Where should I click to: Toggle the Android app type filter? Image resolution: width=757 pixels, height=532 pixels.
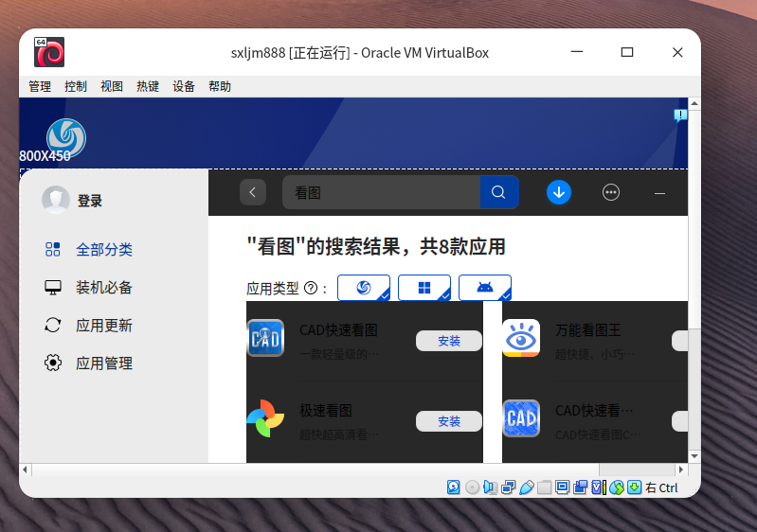click(485, 288)
